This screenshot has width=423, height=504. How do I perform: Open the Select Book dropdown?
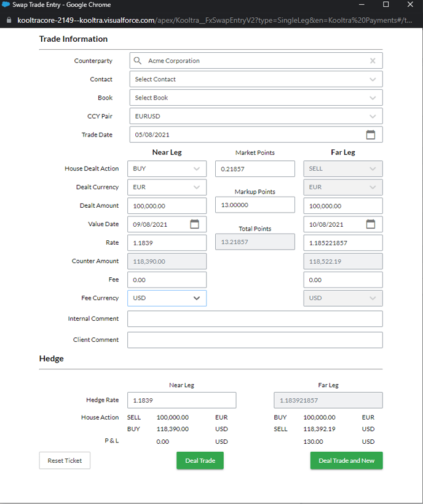[256, 98]
